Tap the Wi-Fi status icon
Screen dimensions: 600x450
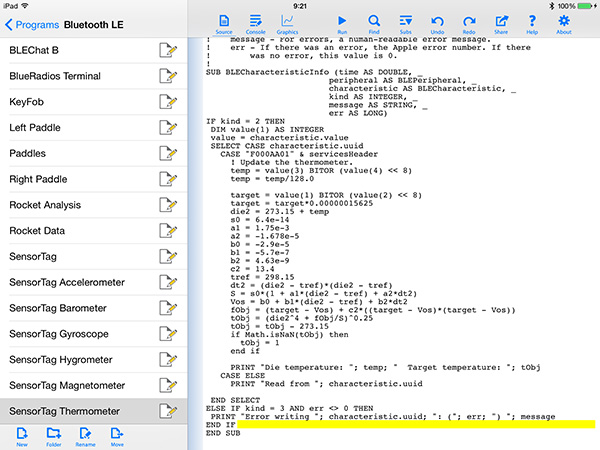point(24,6)
